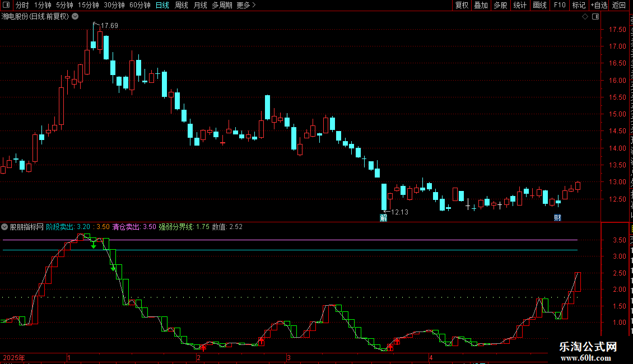Expand the 更多 periods menu

pyautogui.click(x=246, y=5)
